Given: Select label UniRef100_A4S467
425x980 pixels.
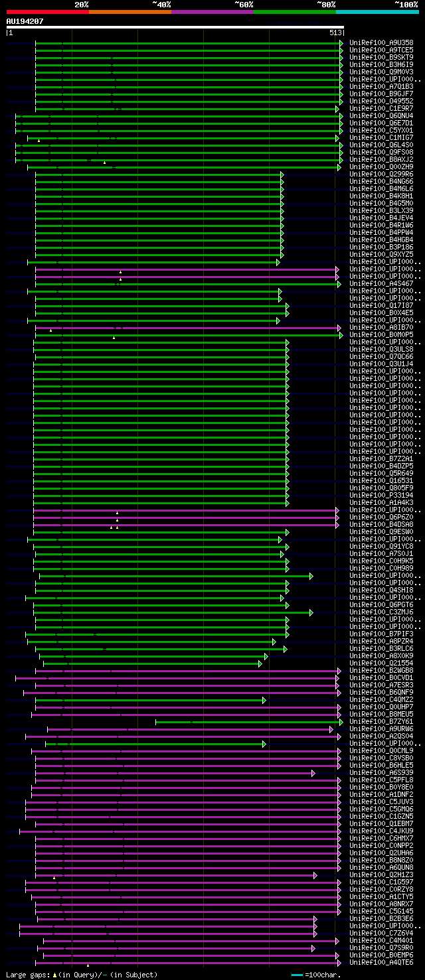Looking at the screenshot, I should [381, 283].
